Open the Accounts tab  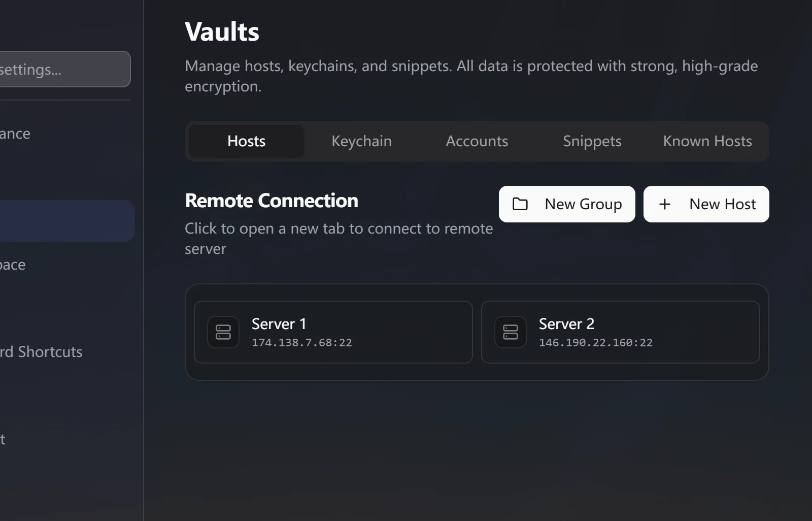pos(477,141)
